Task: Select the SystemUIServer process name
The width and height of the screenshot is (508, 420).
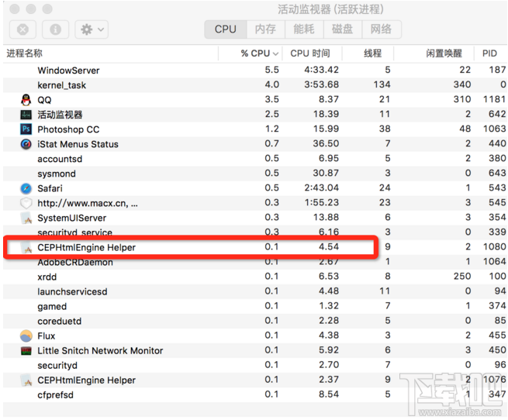Action: (71, 218)
